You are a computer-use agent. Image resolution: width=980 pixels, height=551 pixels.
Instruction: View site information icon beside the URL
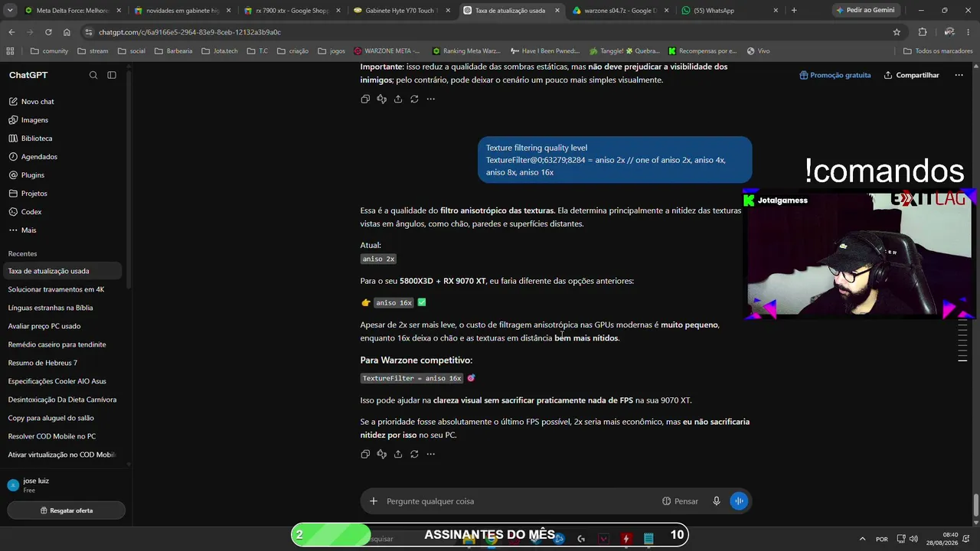pyautogui.click(x=89, y=32)
